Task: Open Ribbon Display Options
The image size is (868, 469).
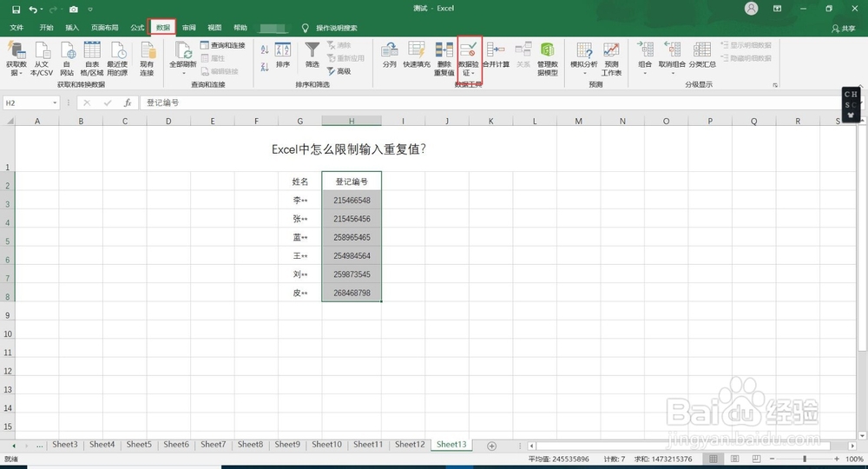Action: pyautogui.click(x=777, y=9)
